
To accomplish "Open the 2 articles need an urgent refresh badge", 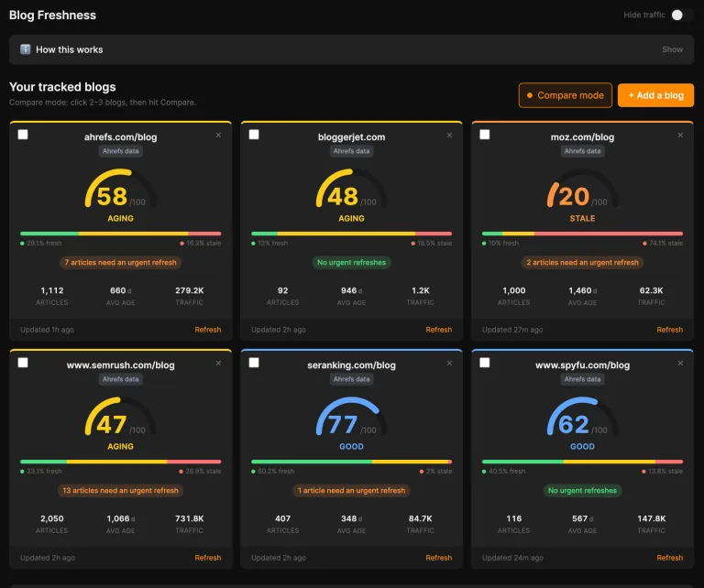I will tap(582, 262).
